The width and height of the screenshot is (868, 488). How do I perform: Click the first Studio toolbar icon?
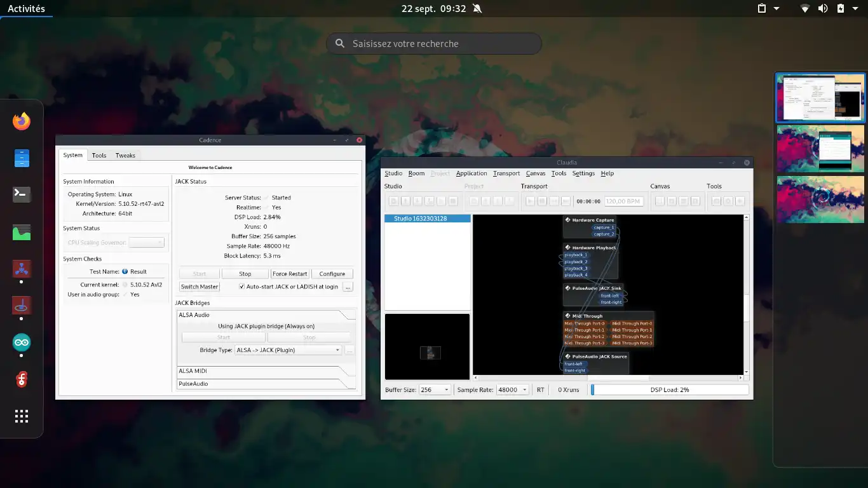point(393,201)
